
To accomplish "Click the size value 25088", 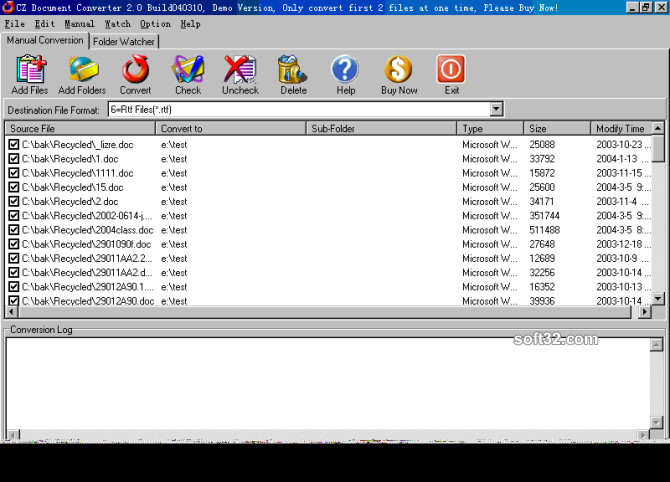I will [x=542, y=144].
